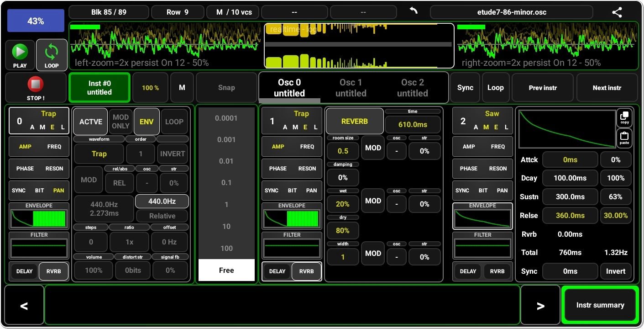Screen dimensions: 644x329
Task: Switch to the Osc 1 tab
Action: click(351, 88)
